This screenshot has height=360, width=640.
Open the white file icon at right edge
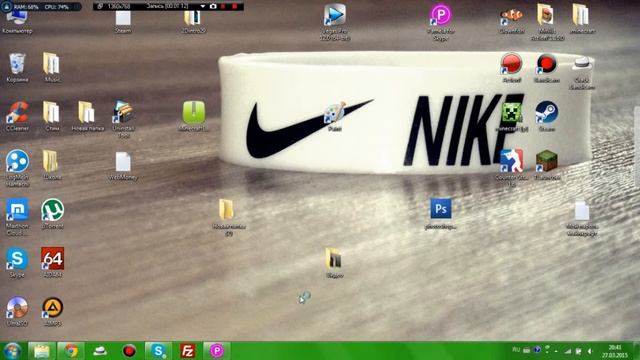[582, 218]
